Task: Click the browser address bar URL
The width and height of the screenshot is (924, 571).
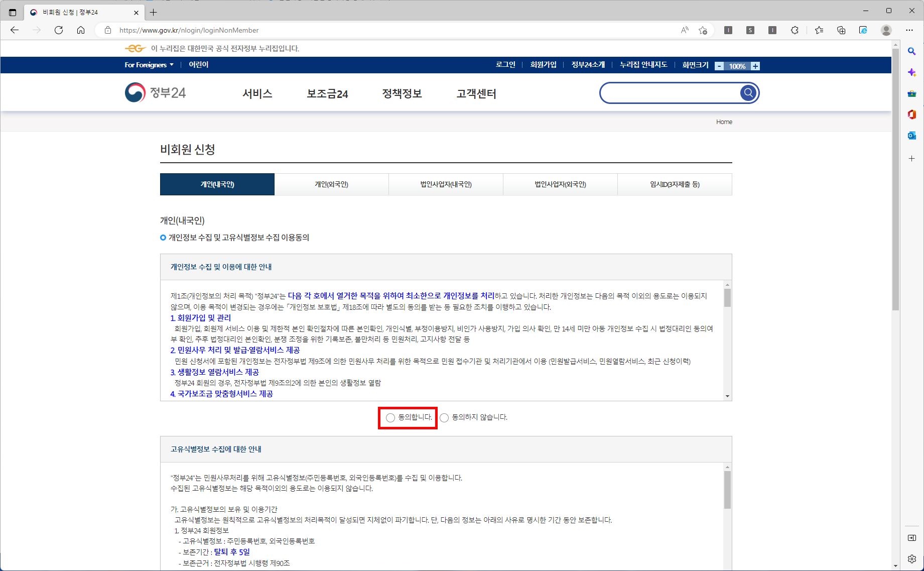Action: coord(189,30)
